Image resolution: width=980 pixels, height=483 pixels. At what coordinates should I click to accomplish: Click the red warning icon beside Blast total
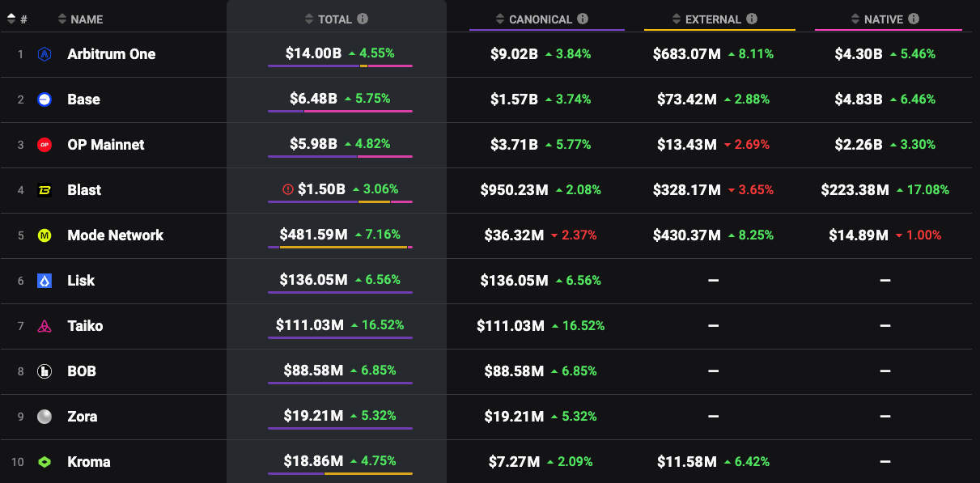pos(287,190)
